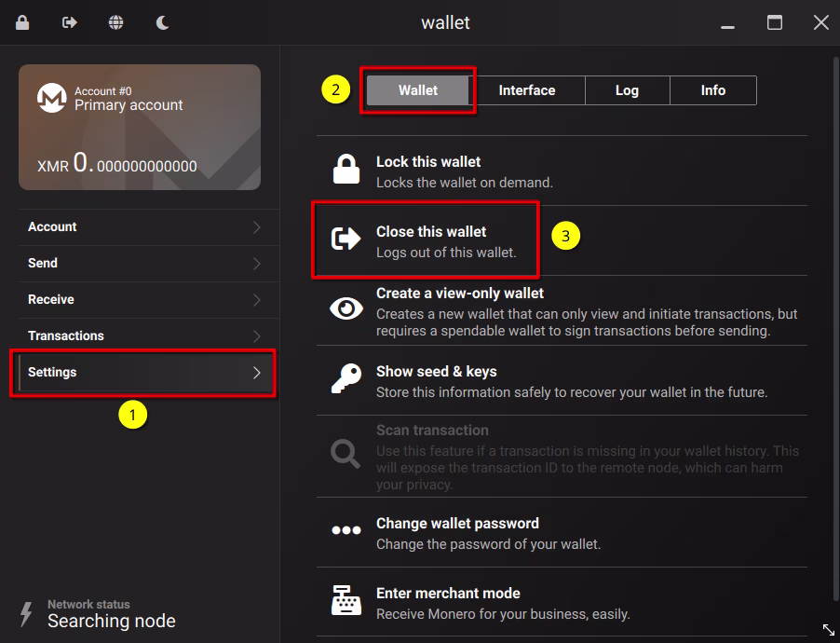
Task: Click the key icon for seed & keys
Action: tap(346, 380)
